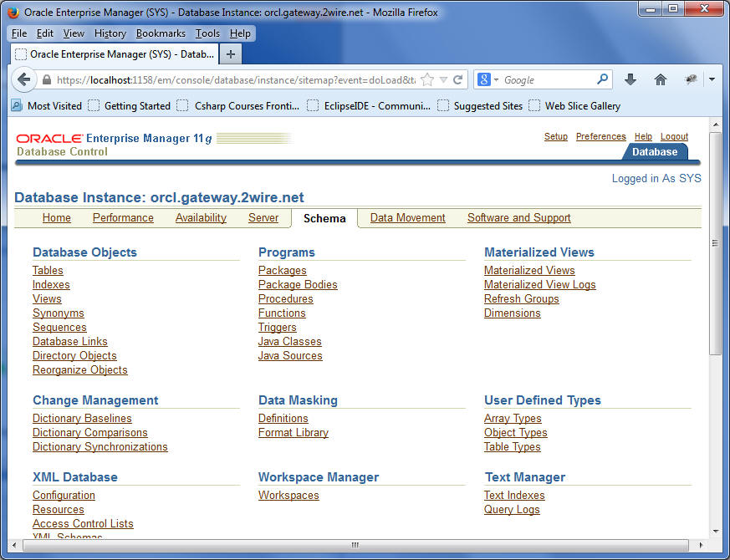Image resolution: width=730 pixels, height=560 pixels.
Task: Go to the Firefox Home page icon
Action: (x=660, y=79)
